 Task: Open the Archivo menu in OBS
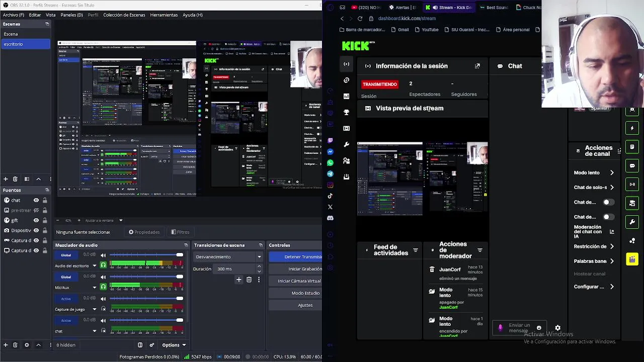click(14, 15)
